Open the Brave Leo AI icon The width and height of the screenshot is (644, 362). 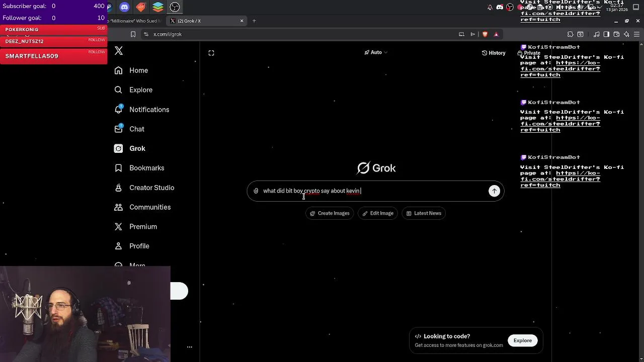click(626, 34)
